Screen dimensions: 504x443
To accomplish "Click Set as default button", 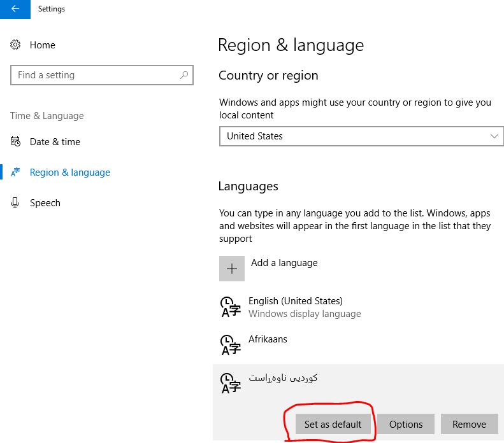I will (x=333, y=424).
